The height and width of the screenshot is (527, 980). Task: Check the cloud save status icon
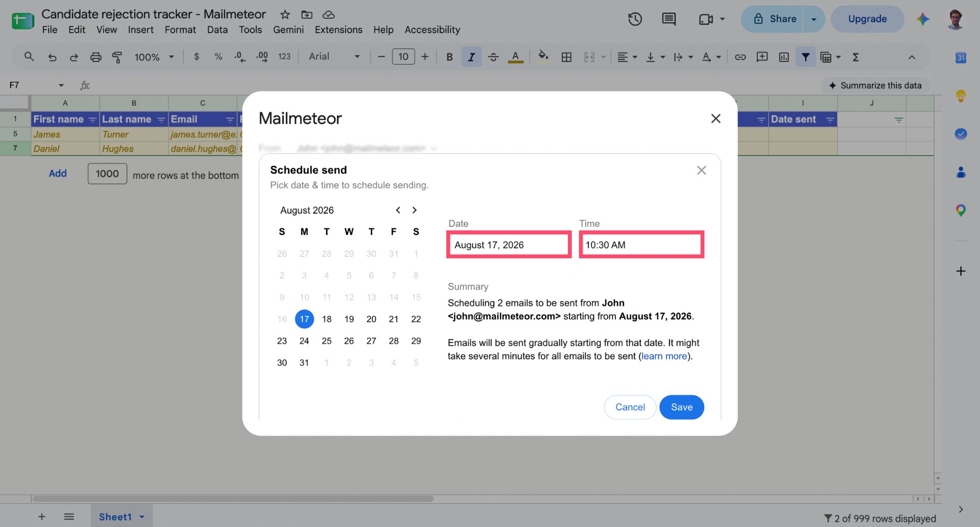[329, 15]
